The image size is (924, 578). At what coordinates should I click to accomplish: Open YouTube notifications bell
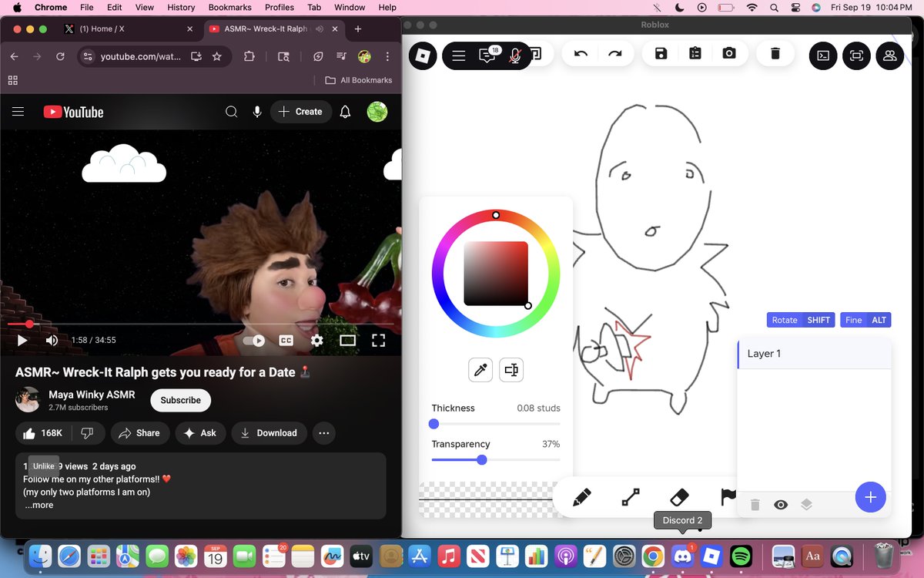(345, 112)
